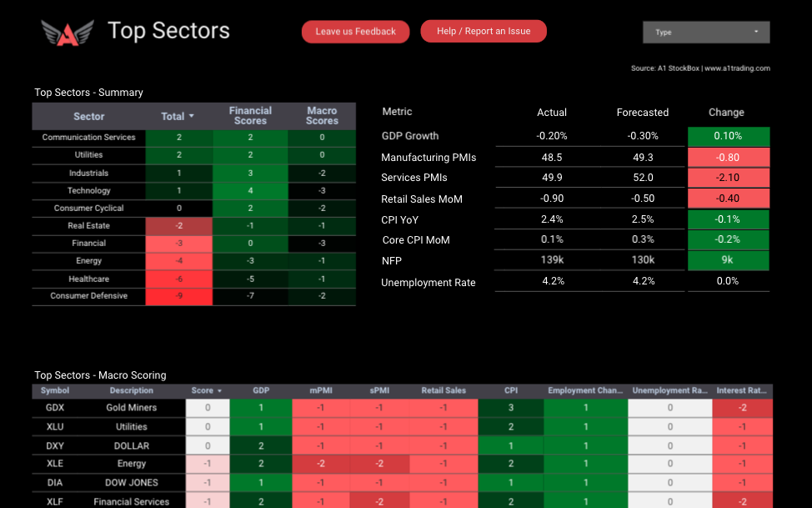
Task: Select the Financial Scores column header
Action: tap(250, 116)
